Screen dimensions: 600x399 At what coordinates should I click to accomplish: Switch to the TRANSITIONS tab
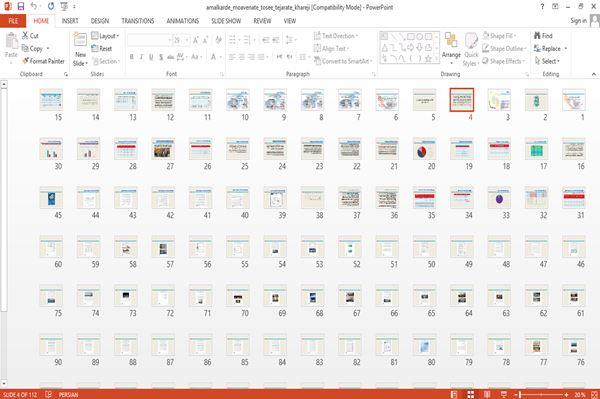(x=138, y=21)
